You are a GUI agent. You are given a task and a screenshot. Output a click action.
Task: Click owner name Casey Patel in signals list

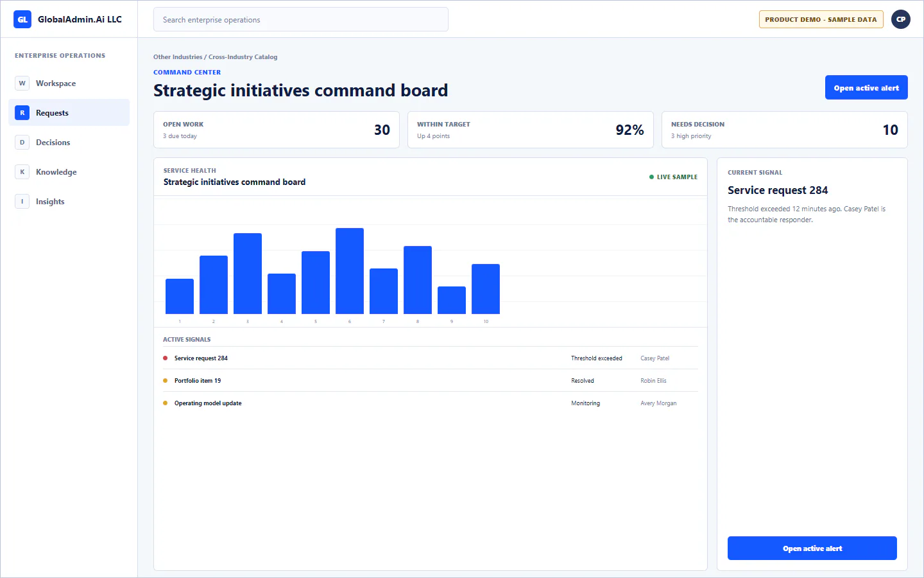point(654,358)
